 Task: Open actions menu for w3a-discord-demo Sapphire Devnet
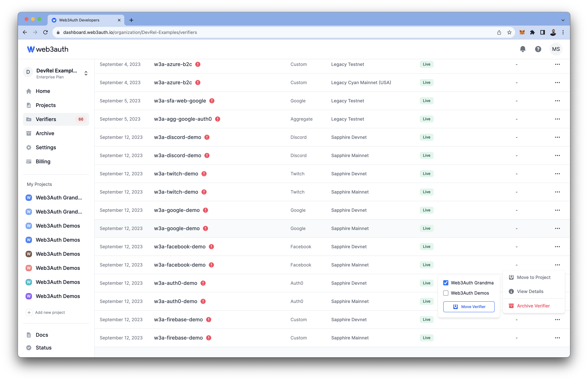(x=557, y=137)
